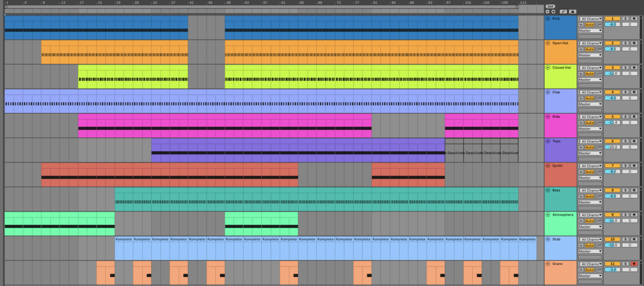Image resolution: width=644 pixels, height=286 pixels.
Task: Open the Master output dropdown on Open Hat
Action: point(590,55)
